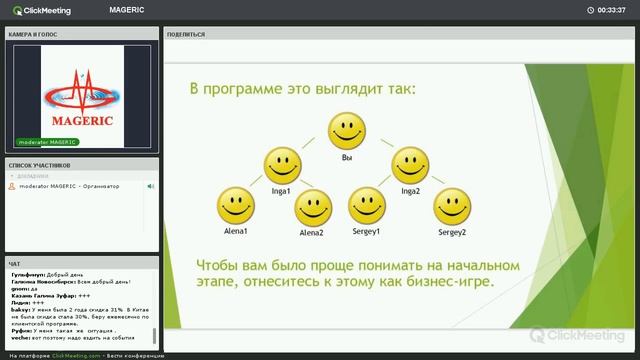
Task: Click the Sergey2 smiley face
Action: click(452, 207)
